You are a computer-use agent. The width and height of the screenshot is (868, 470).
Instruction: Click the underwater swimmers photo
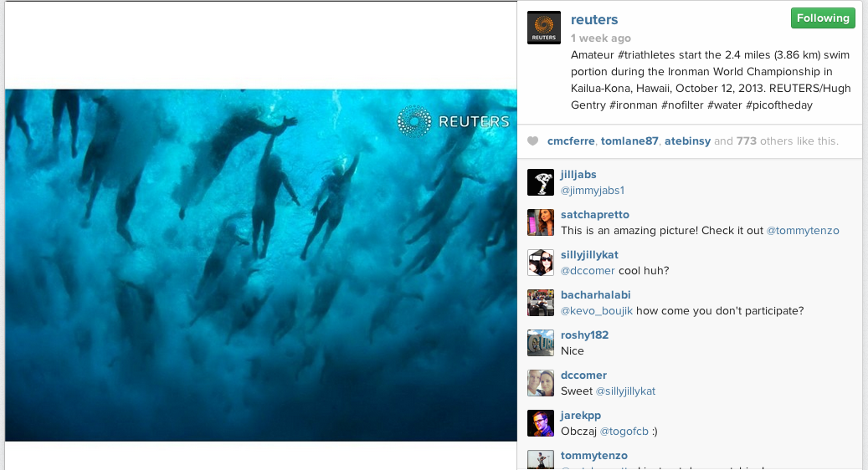[260, 265]
